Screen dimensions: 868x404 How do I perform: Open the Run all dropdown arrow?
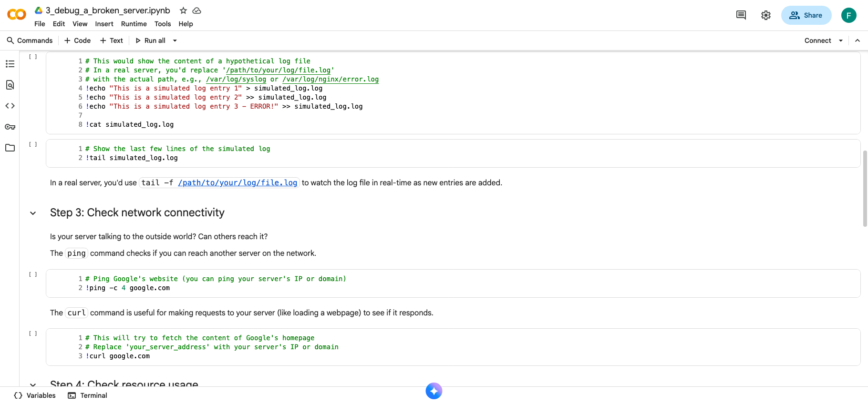[x=175, y=40]
